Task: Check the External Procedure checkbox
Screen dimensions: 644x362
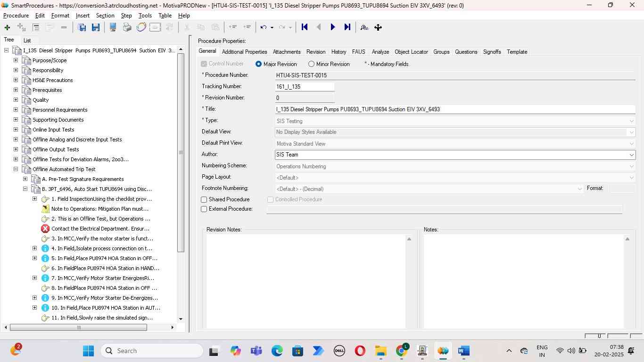Action: point(204,209)
